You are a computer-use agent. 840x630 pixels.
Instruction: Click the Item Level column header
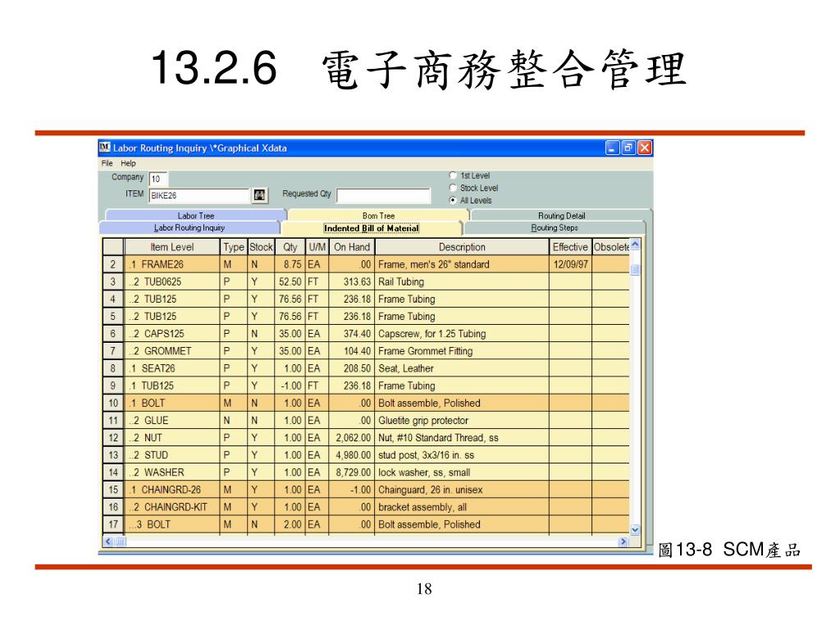tap(172, 247)
